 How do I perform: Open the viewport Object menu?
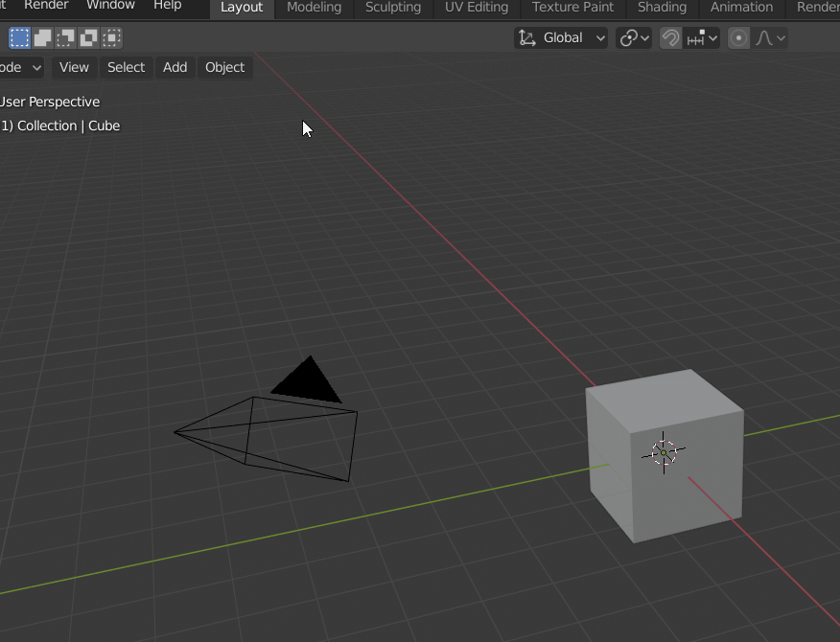(x=225, y=67)
